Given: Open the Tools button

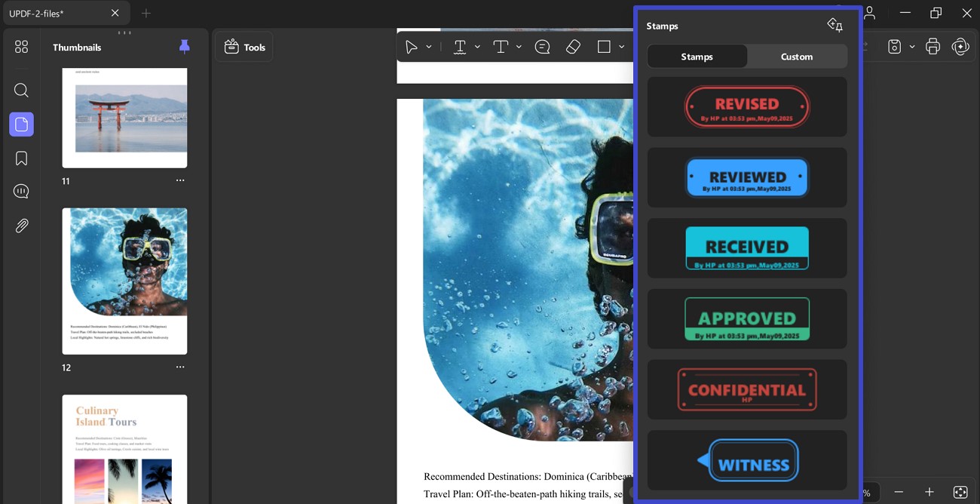Looking at the screenshot, I should click(x=244, y=47).
